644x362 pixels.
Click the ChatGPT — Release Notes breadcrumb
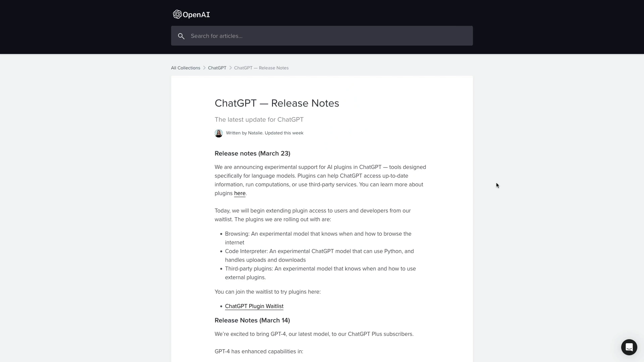pyautogui.click(x=261, y=68)
